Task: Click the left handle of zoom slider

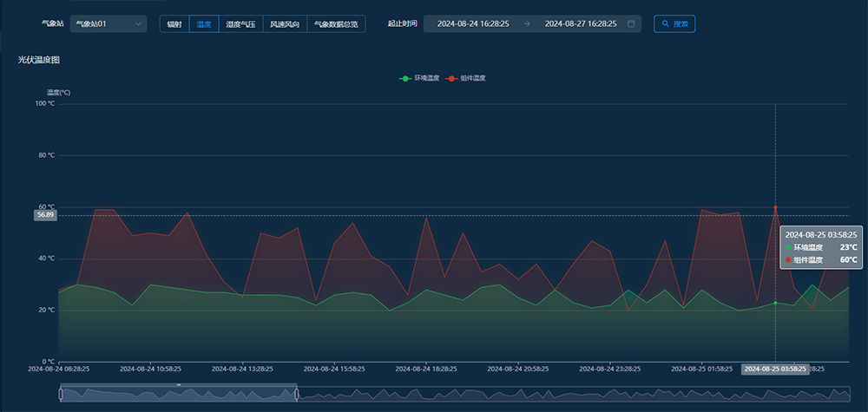Action: click(x=61, y=394)
